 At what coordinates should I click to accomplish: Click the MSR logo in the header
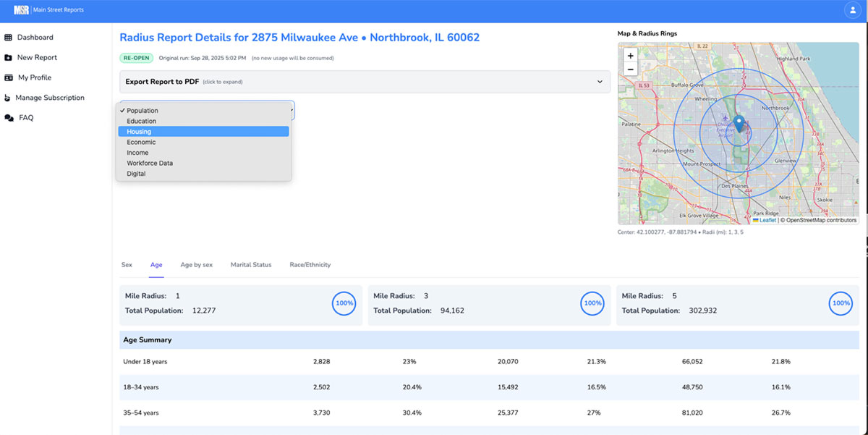(22, 9)
